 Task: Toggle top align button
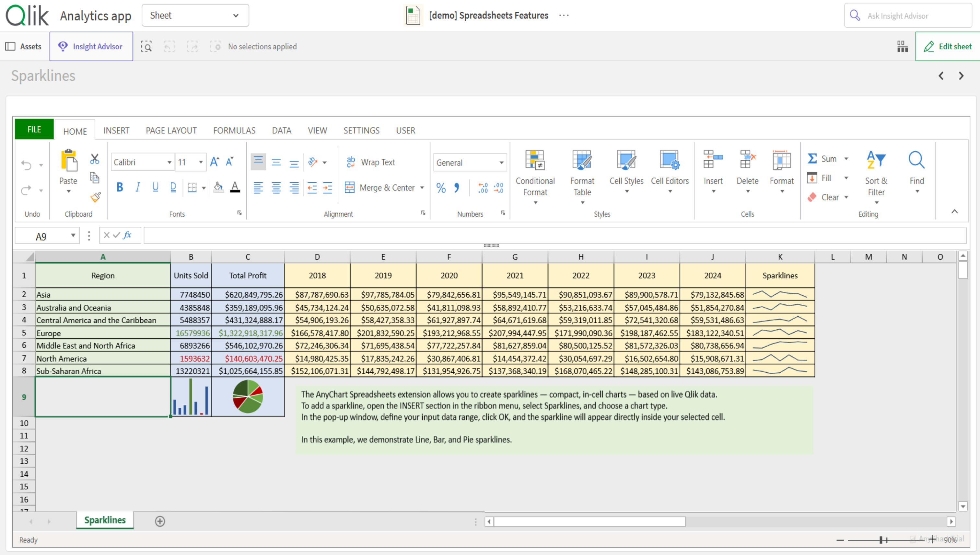[x=258, y=161]
